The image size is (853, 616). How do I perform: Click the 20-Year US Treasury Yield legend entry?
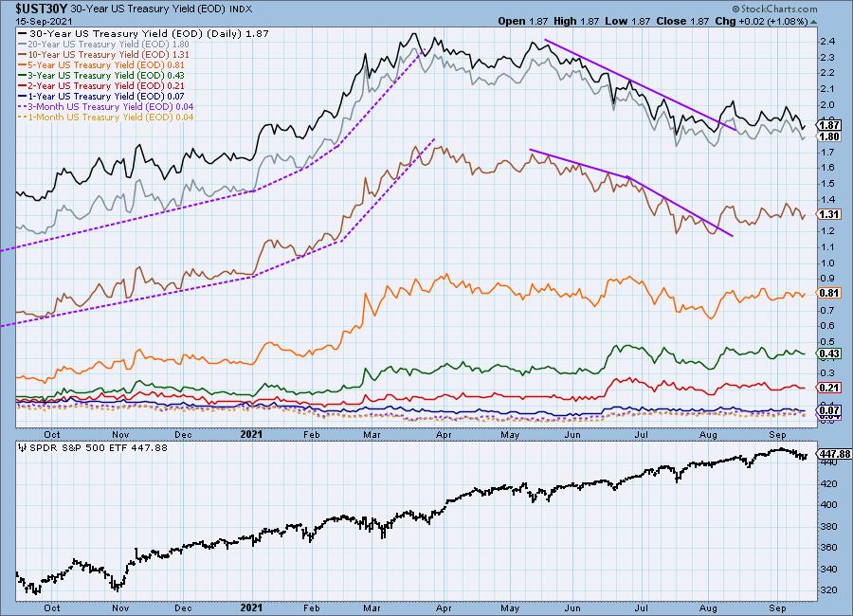pos(104,45)
